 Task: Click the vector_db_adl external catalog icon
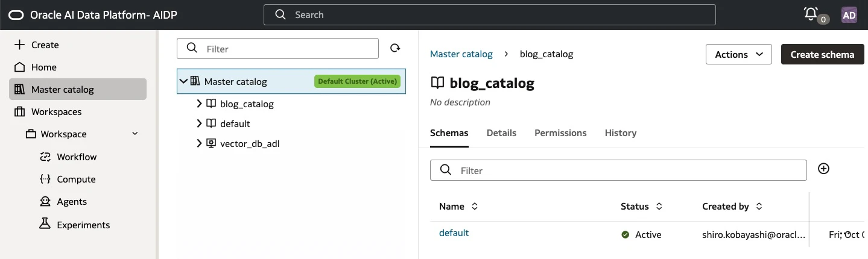tap(211, 143)
